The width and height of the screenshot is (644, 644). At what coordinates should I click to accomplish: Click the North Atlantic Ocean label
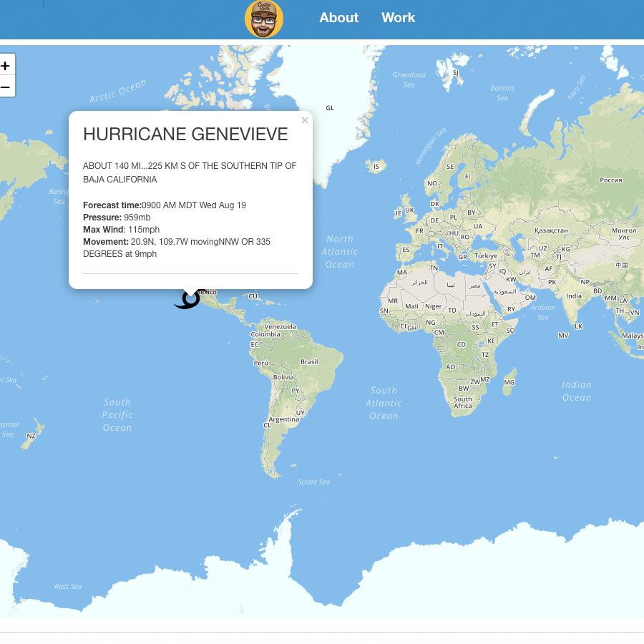tap(340, 251)
